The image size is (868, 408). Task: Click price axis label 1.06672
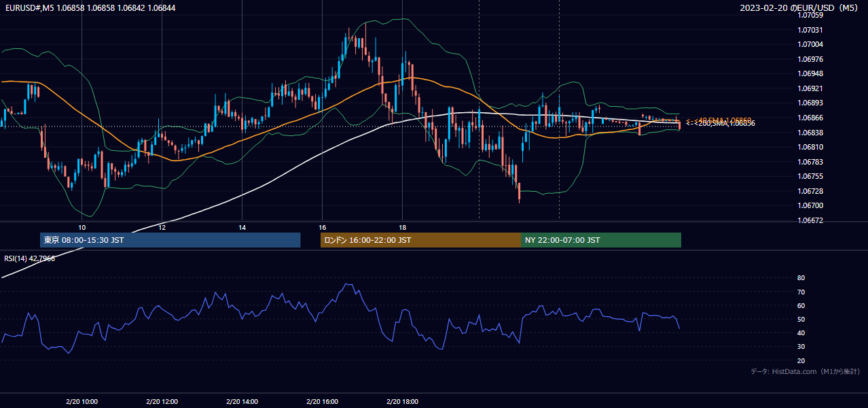point(810,220)
